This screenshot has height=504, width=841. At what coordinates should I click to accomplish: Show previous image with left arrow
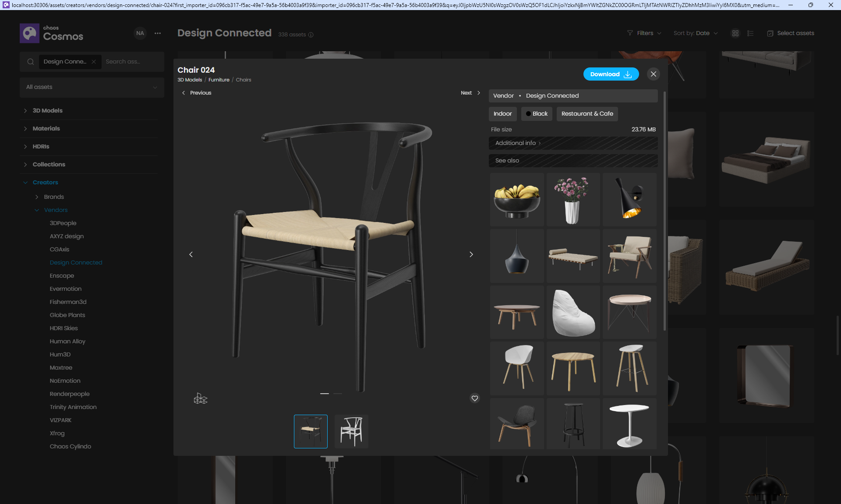[x=191, y=254]
